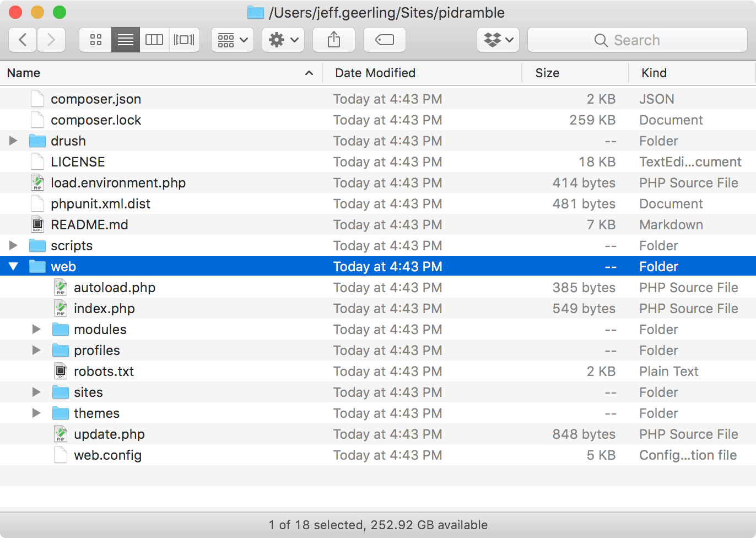The height and width of the screenshot is (538, 756).
Task: Expand the profiles folder
Action: coord(36,350)
